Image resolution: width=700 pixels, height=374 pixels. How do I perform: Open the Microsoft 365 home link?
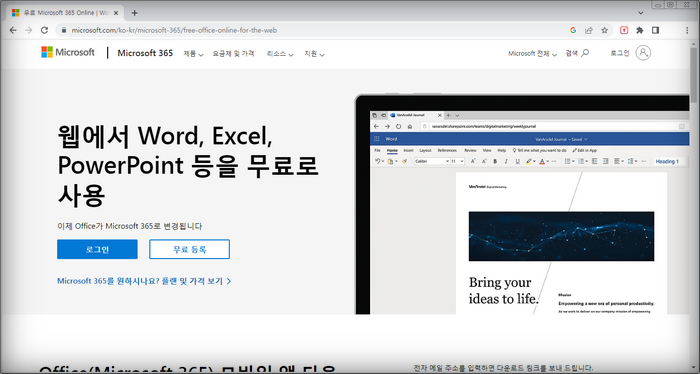pos(145,53)
